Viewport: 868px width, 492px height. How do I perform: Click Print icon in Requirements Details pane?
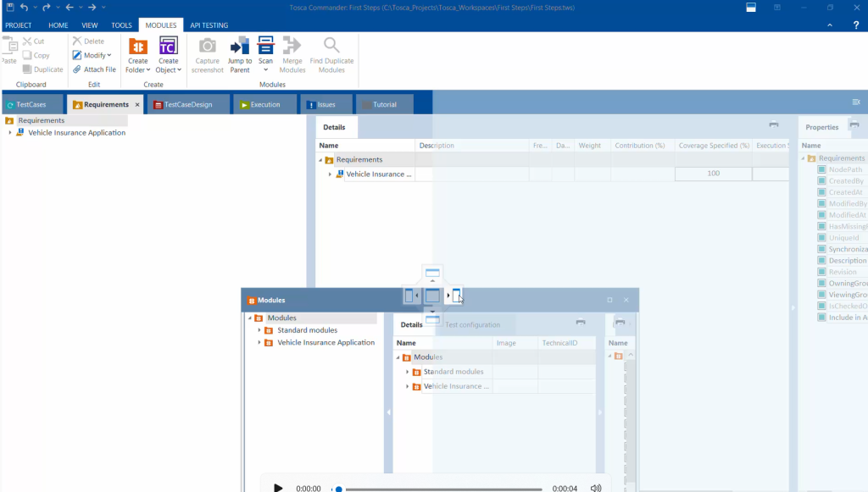point(774,124)
